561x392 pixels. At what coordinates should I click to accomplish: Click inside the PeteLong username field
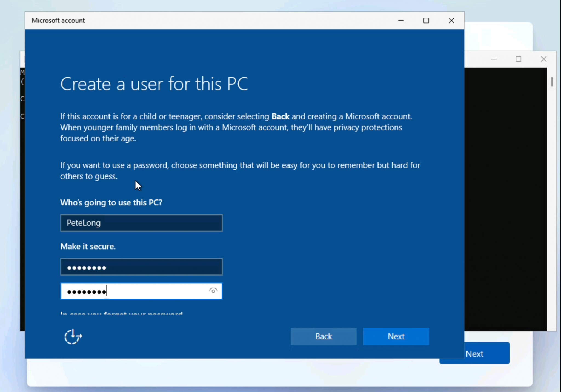[x=141, y=223]
